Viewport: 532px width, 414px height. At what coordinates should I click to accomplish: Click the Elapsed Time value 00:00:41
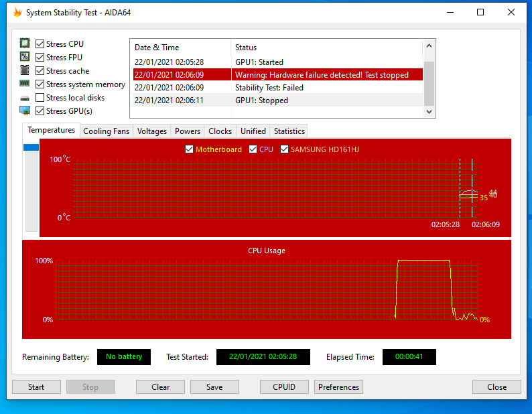[x=409, y=356]
